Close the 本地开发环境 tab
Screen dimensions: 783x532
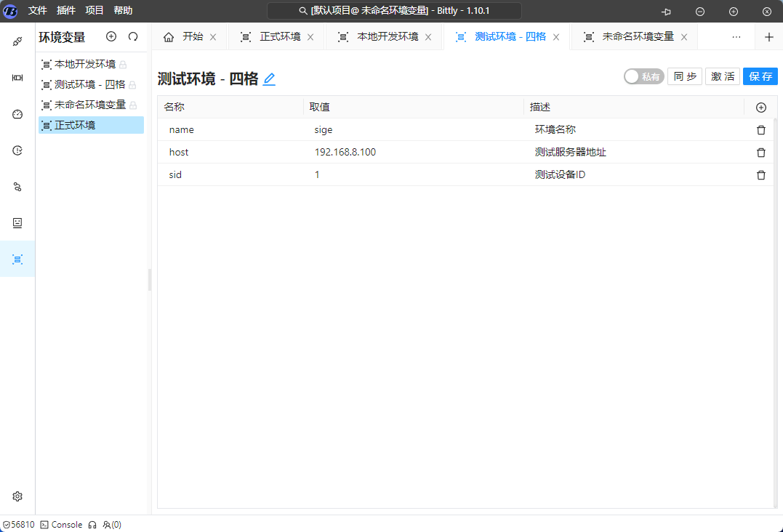[x=428, y=37]
